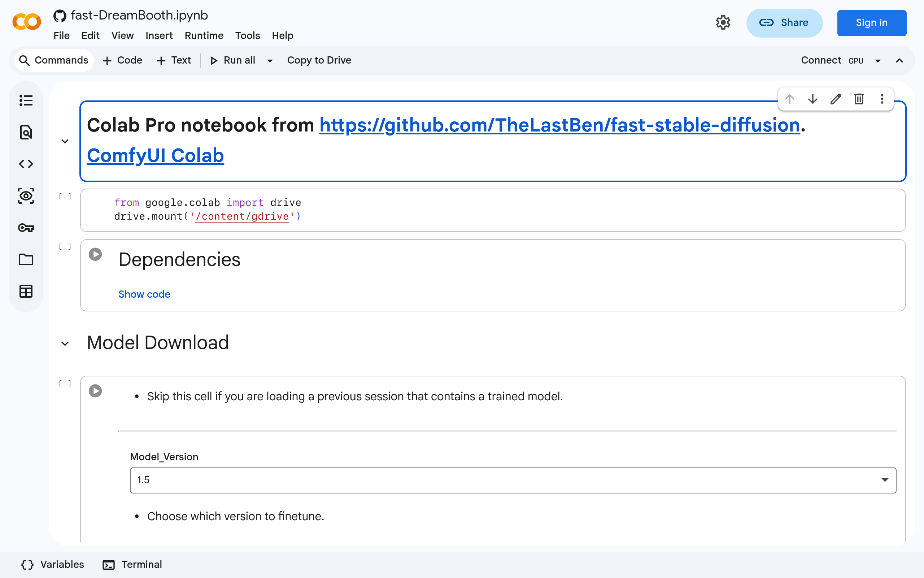Run the Dependencies cell play button

(x=95, y=254)
